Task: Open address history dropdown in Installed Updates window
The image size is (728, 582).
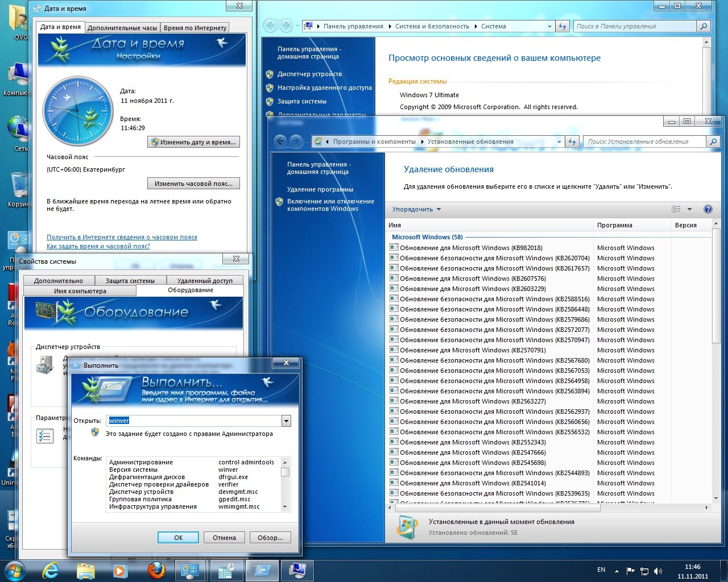Action: click(x=559, y=142)
